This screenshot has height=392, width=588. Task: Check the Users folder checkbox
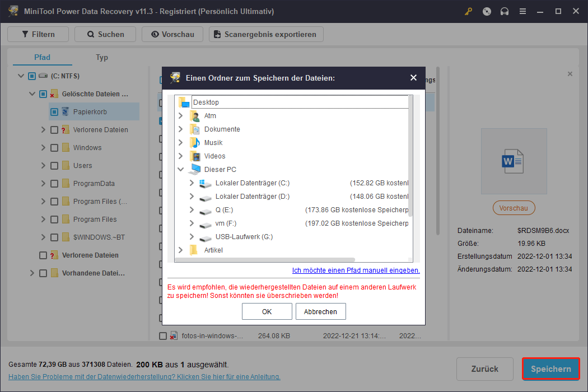click(x=54, y=166)
